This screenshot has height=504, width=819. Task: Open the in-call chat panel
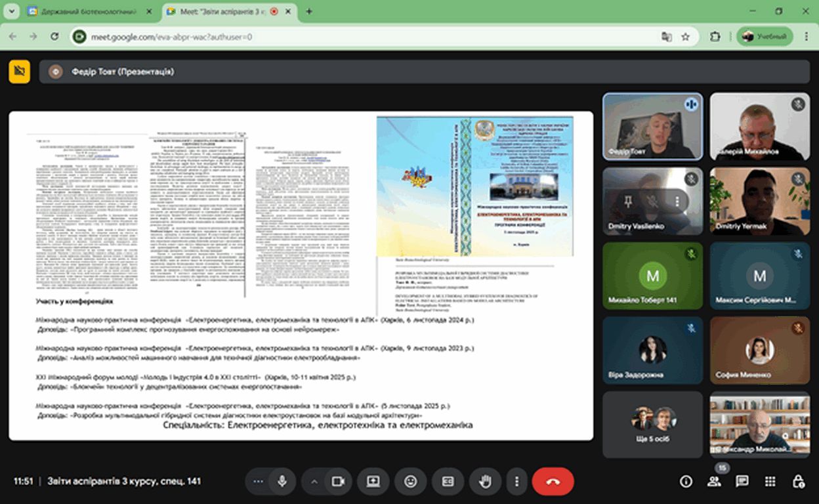742,482
